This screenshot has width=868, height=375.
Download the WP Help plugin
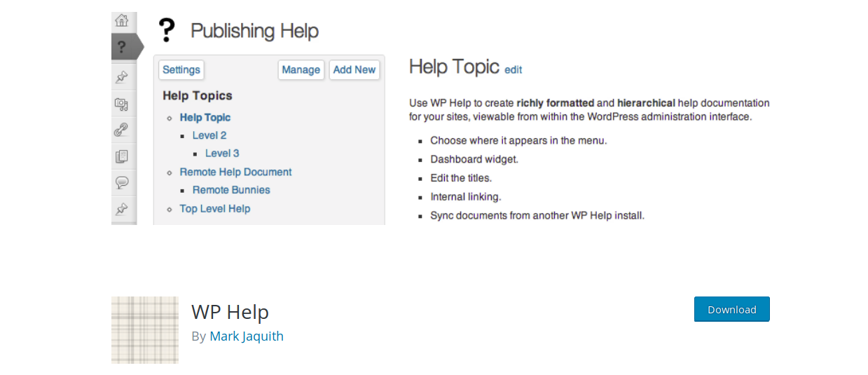click(x=732, y=309)
